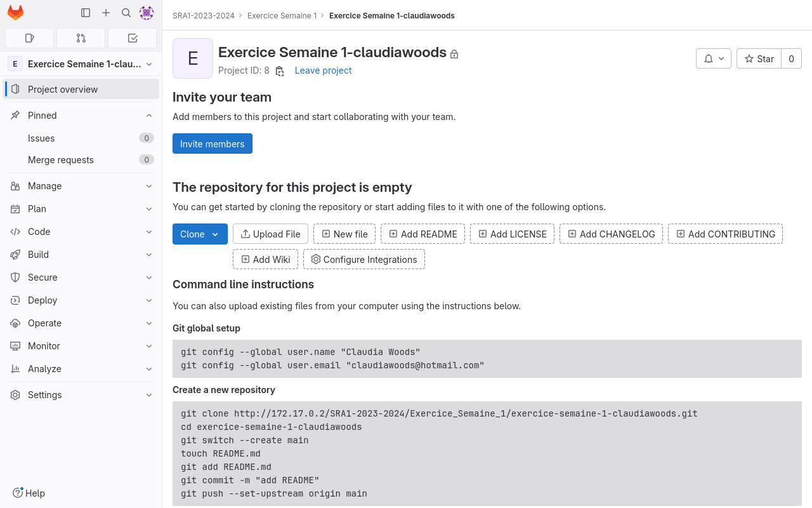Click the Leave project link

coord(323,70)
